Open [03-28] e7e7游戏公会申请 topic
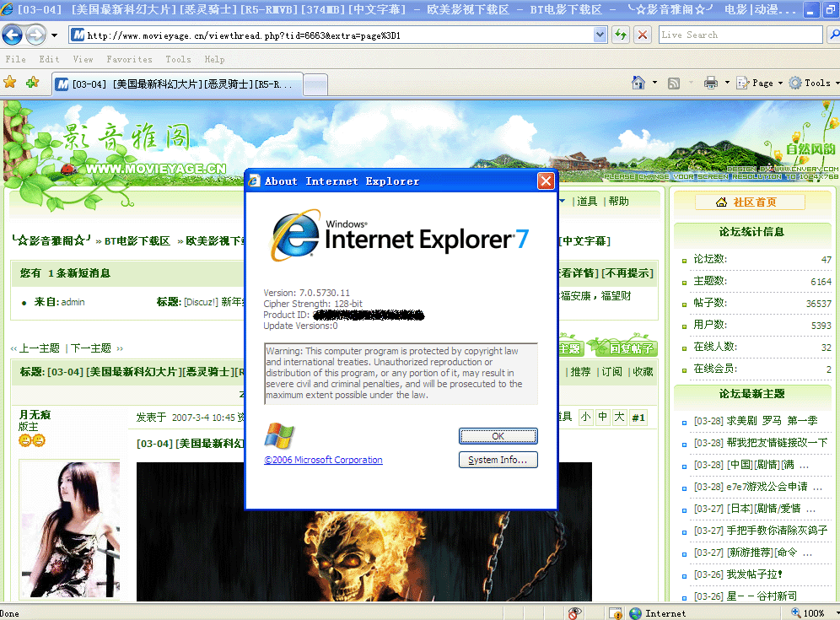Screen dimensions: 840x620 point(758,487)
